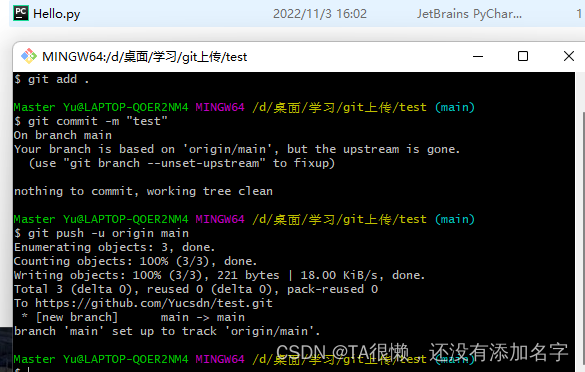Select the Hello.py file name

click(56, 14)
